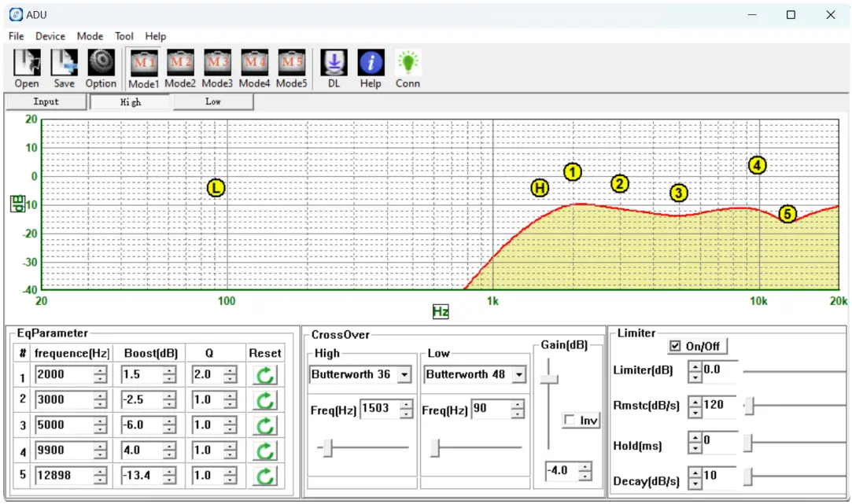Reset EQ band 5 with its reset button
Image resolution: width=852 pixels, height=504 pixels.
[x=264, y=475]
